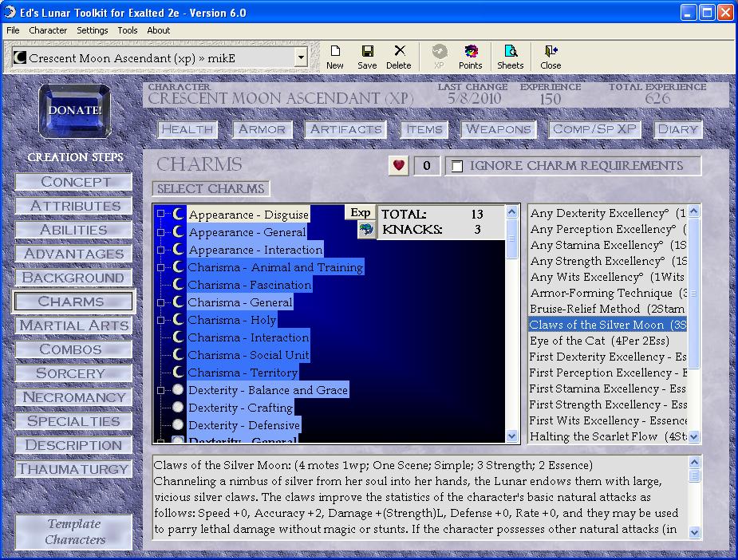Click the full moon icon for Dexterity - Balance and Grace
Screen dimensions: 738x560
(178, 389)
